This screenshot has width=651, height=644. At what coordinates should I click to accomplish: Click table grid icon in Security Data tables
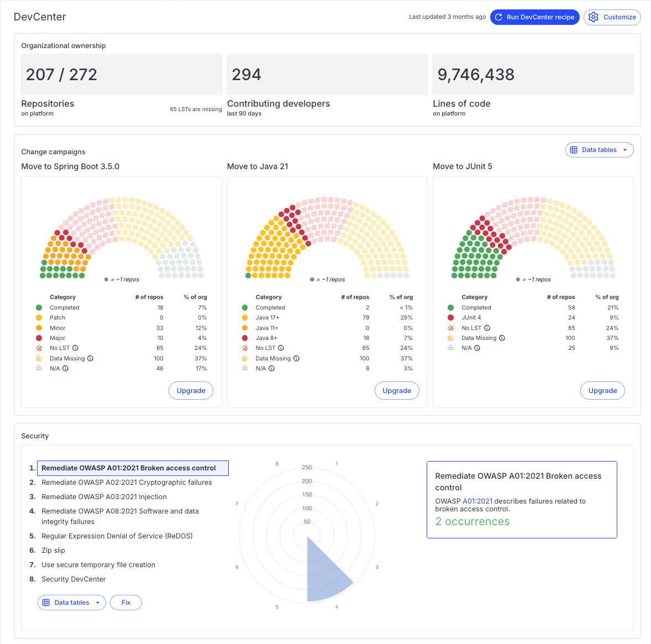click(46, 603)
